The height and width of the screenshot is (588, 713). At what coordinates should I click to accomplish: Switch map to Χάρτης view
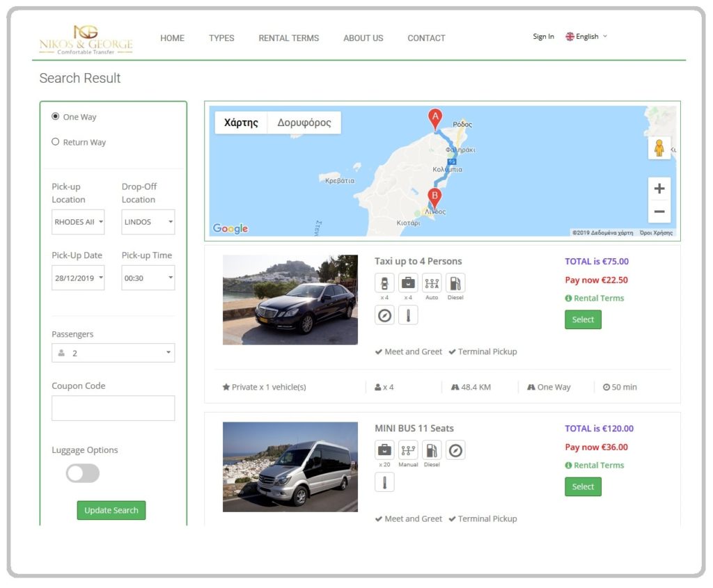pyautogui.click(x=241, y=122)
